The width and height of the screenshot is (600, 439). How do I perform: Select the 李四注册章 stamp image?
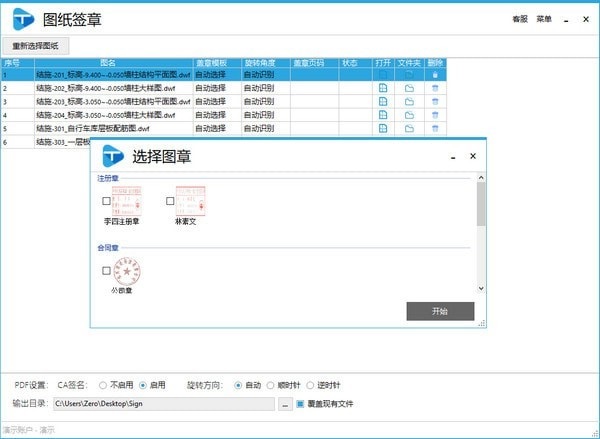pos(127,200)
